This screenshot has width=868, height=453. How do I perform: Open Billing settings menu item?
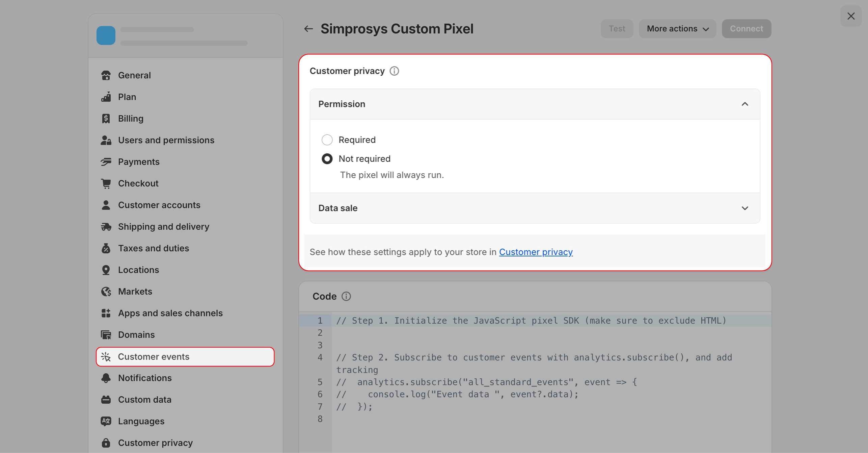185,119
